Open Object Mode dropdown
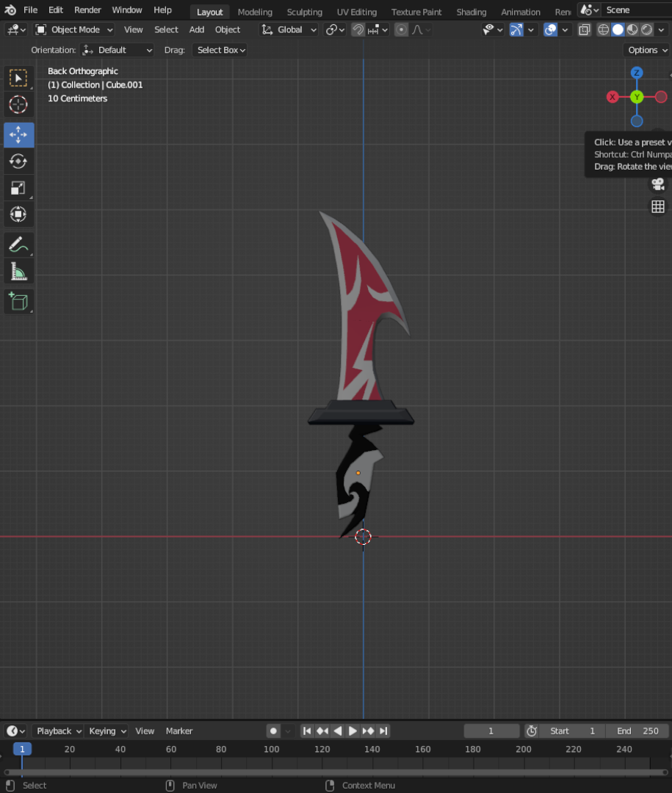The image size is (672, 793). 74,30
